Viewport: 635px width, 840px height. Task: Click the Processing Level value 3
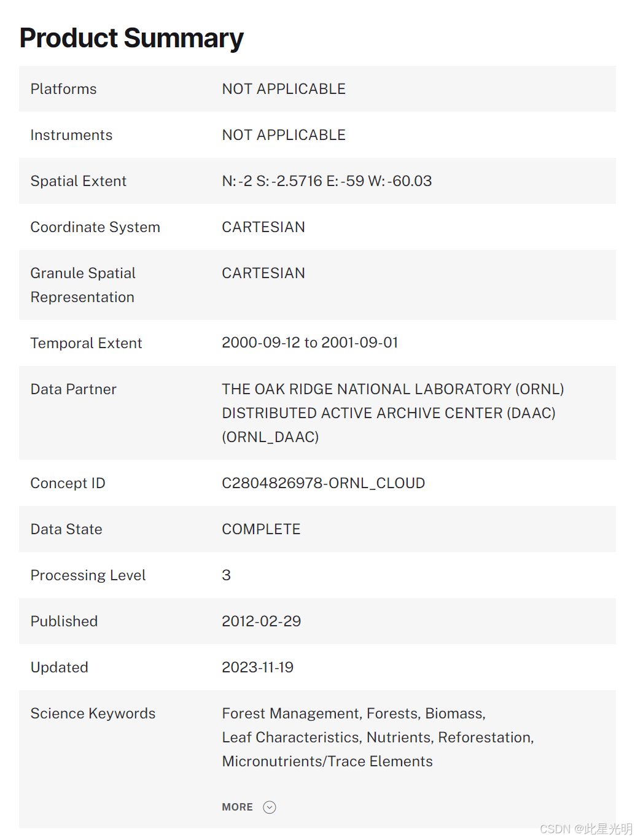point(226,575)
